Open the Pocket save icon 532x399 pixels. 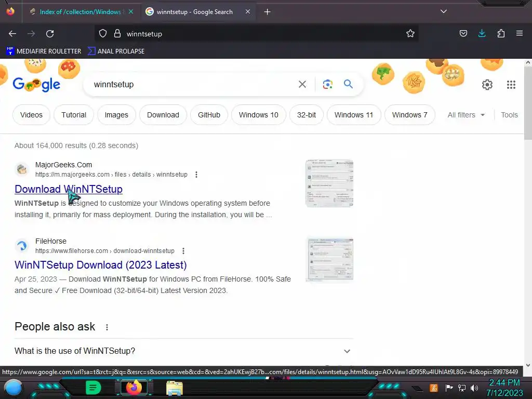tap(463, 34)
